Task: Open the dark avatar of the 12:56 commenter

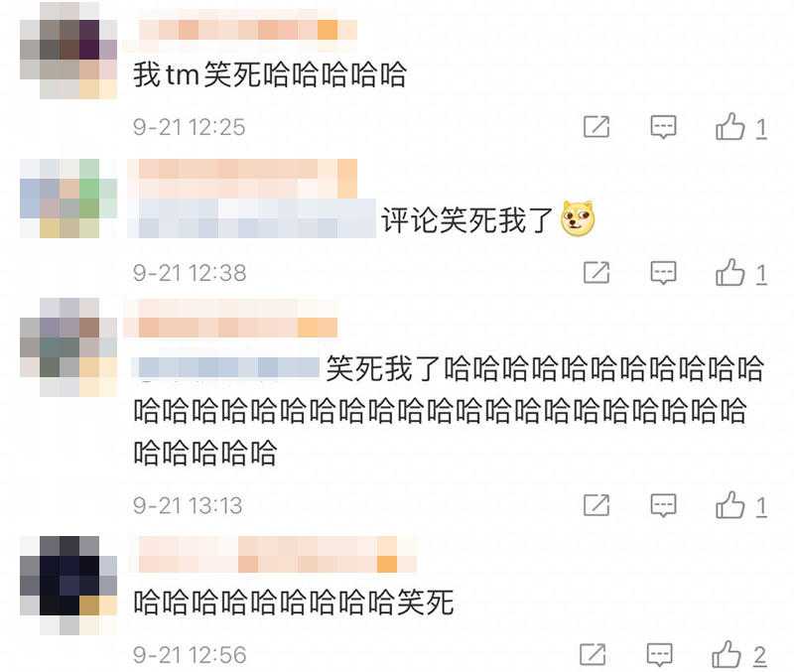Action: [x=68, y=586]
